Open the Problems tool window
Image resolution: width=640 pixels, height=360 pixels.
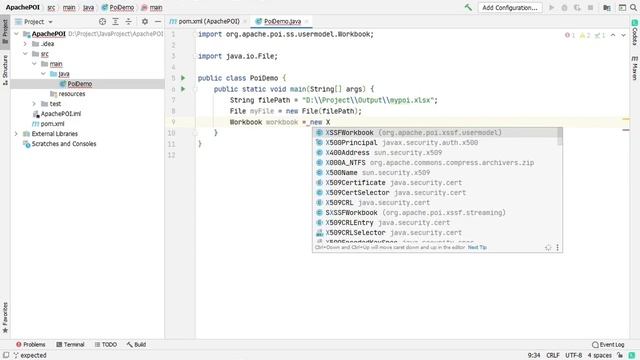pos(31,344)
